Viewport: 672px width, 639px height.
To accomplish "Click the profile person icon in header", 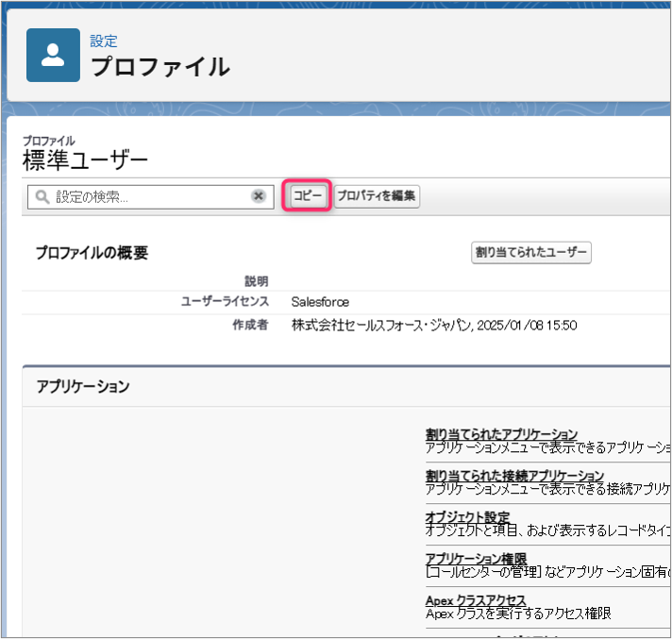I will point(53,55).
